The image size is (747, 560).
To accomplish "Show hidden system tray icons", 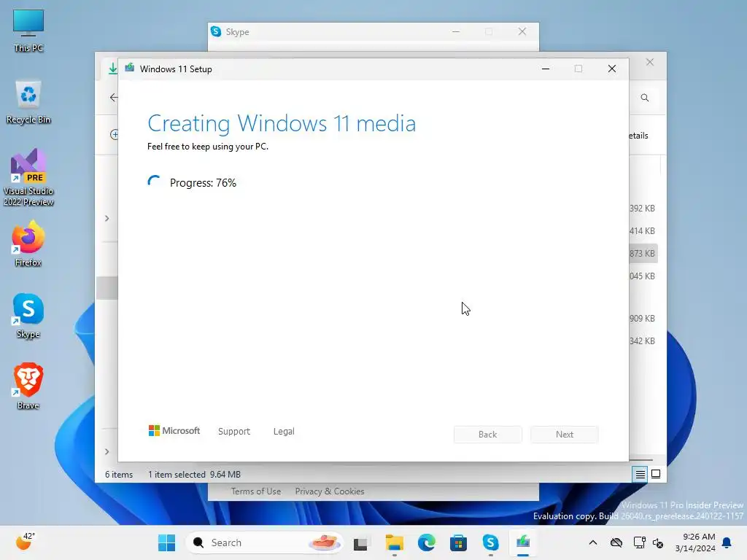I will [x=593, y=542].
